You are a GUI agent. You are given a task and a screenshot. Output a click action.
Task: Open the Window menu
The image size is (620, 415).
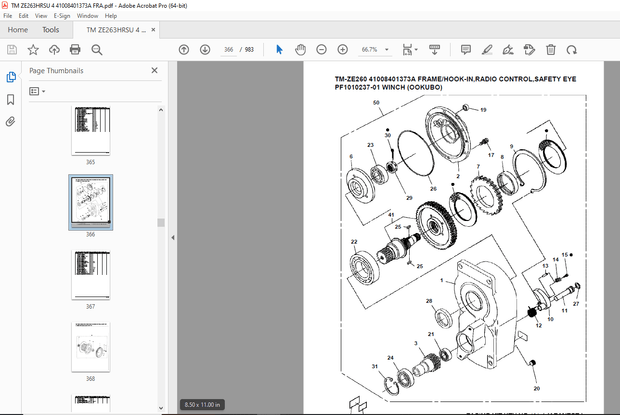click(87, 16)
